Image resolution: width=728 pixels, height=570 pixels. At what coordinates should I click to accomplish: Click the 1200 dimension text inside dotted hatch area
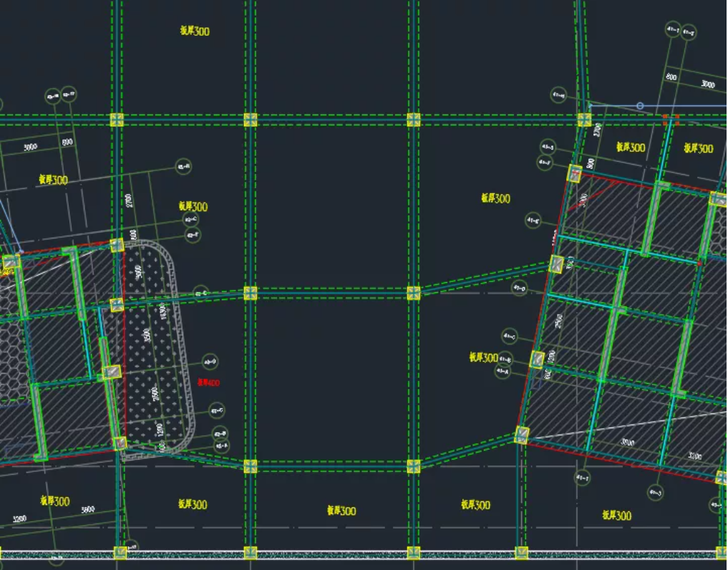[160, 430]
